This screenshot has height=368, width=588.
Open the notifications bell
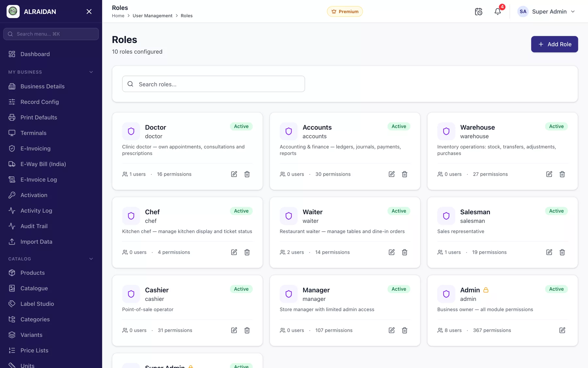[498, 11]
